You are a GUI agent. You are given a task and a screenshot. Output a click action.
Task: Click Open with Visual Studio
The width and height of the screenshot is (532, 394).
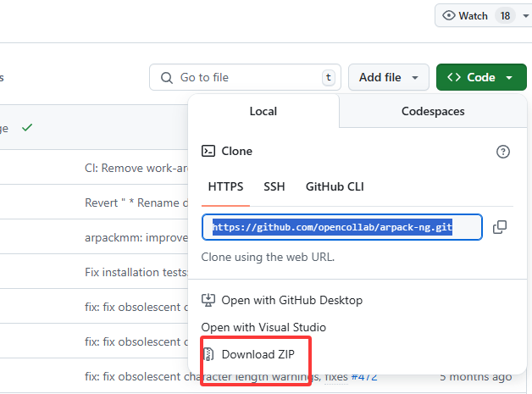(x=263, y=327)
